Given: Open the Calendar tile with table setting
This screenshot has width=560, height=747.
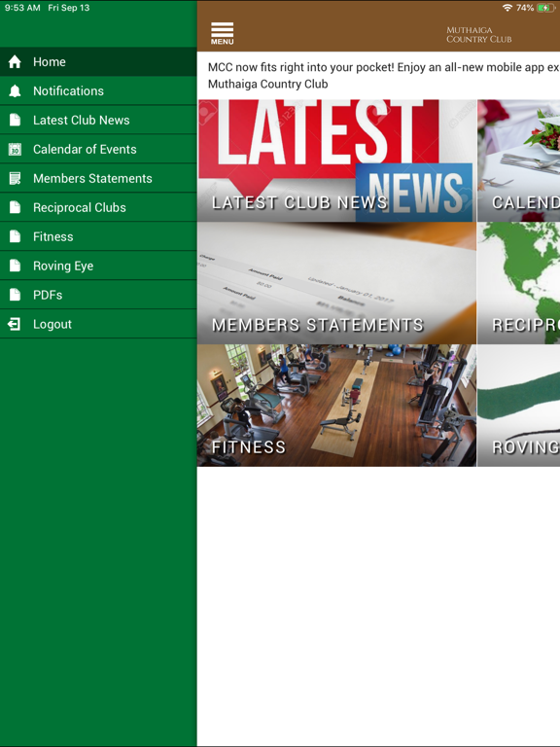Looking at the screenshot, I should pos(518,160).
